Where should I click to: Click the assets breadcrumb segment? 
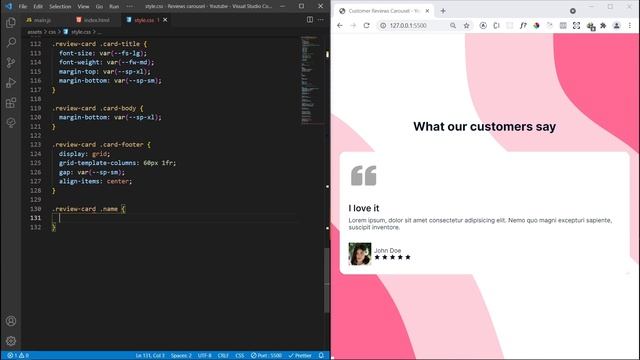pos(34,32)
